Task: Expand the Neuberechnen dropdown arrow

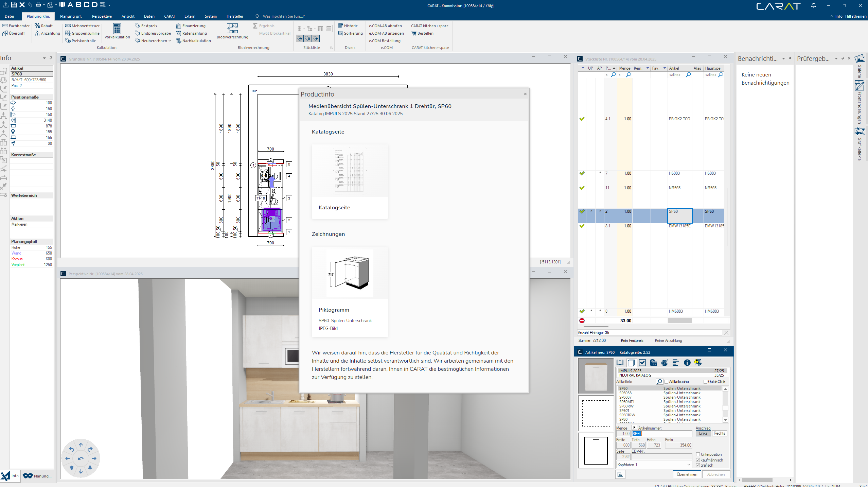Action: [x=170, y=41]
